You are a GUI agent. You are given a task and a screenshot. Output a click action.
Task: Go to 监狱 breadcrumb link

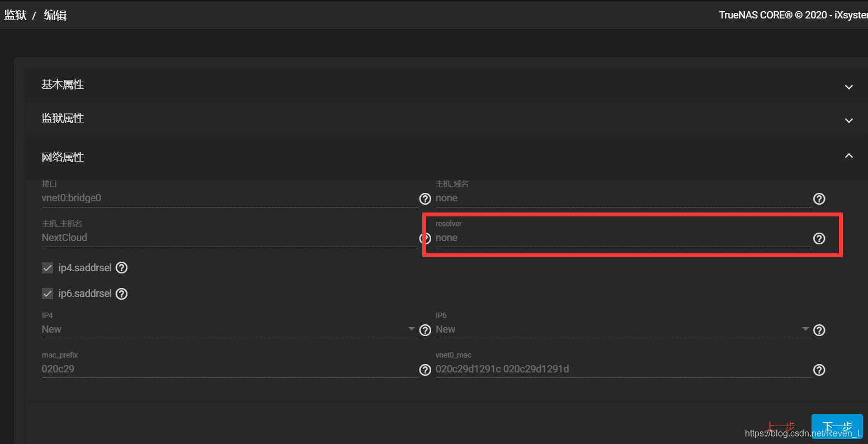click(16, 15)
